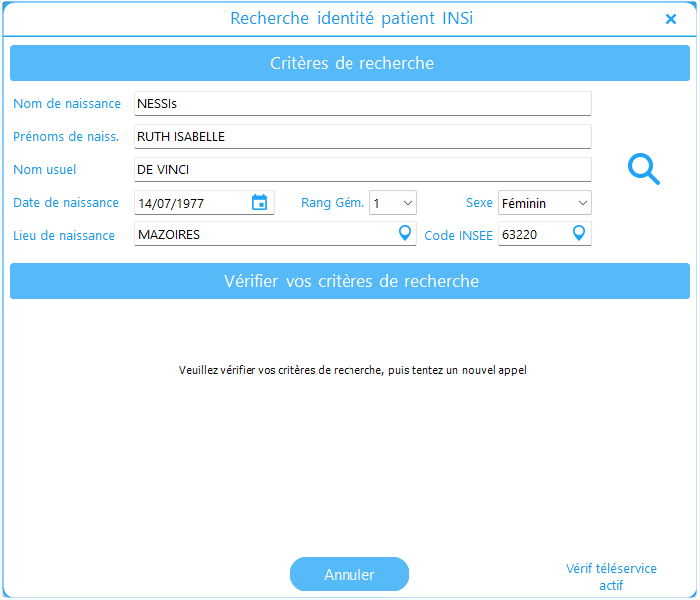
Task: Click the location pin in Lieu de naissance
Action: [x=405, y=234]
